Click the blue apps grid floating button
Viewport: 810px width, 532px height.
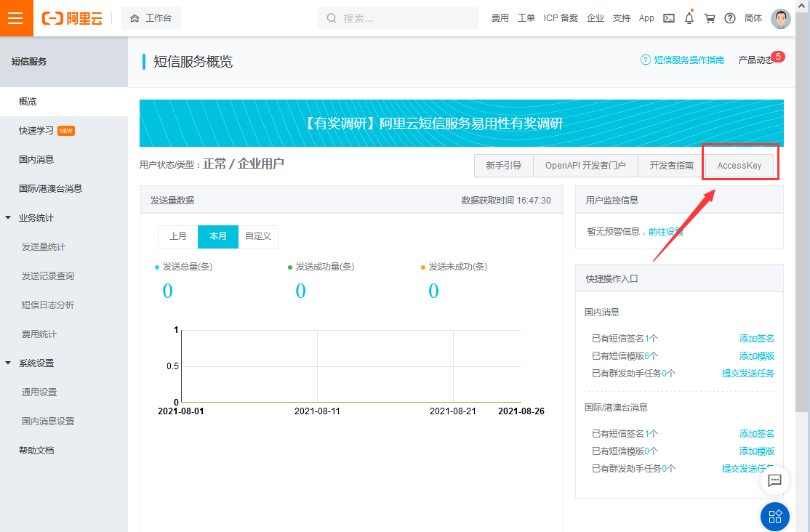click(x=774, y=516)
